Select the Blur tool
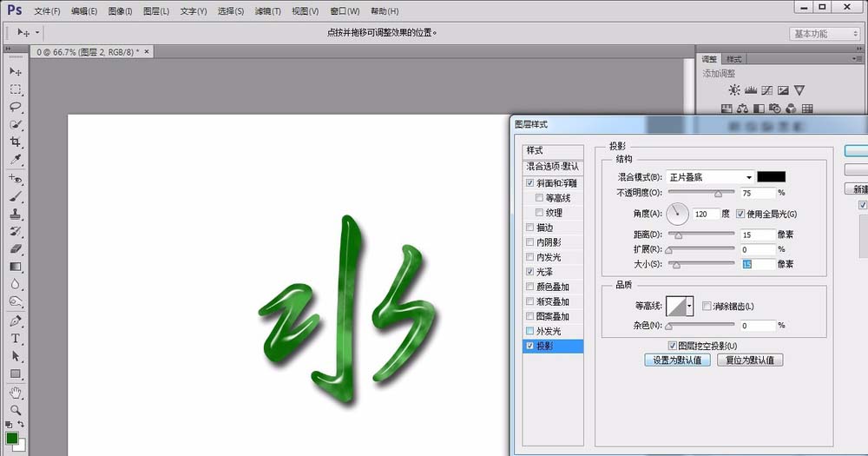The height and width of the screenshot is (456, 868). tap(16, 285)
